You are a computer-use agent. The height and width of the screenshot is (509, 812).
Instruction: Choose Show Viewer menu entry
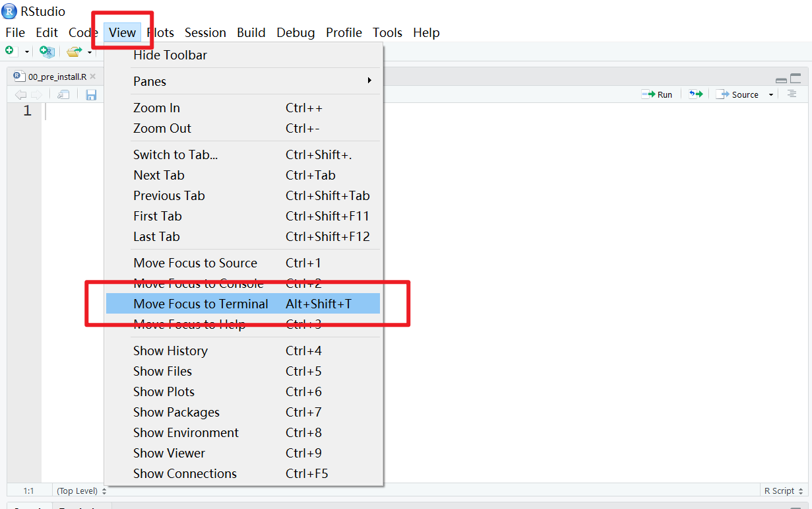click(x=243, y=453)
